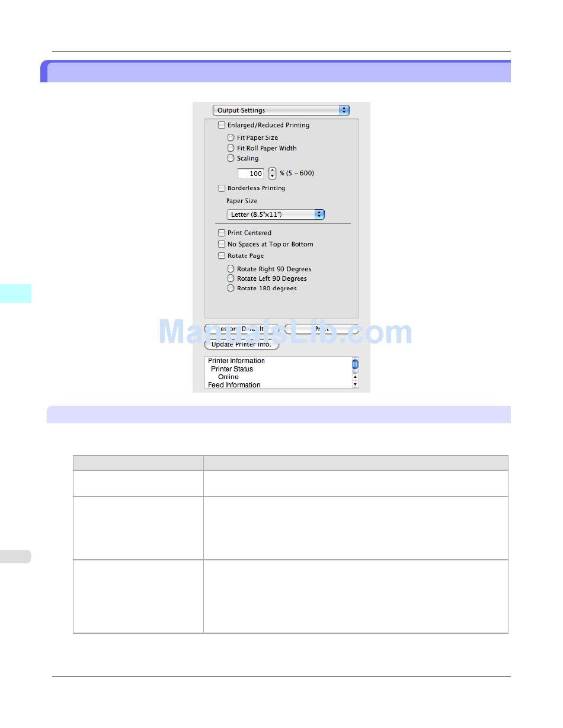This screenshot has width=563, height=728.
Task: Open the Output Settings panel dropdown
Action: coord(281,110)
